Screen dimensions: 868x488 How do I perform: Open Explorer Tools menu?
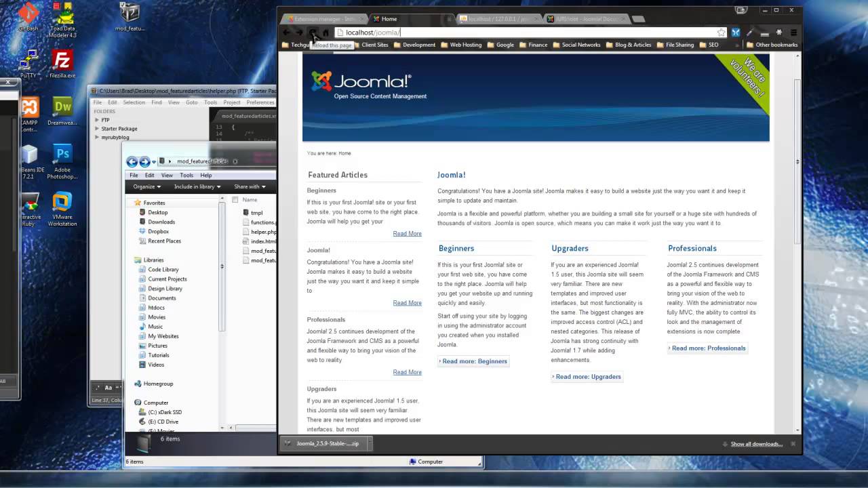tap(186, 176)
